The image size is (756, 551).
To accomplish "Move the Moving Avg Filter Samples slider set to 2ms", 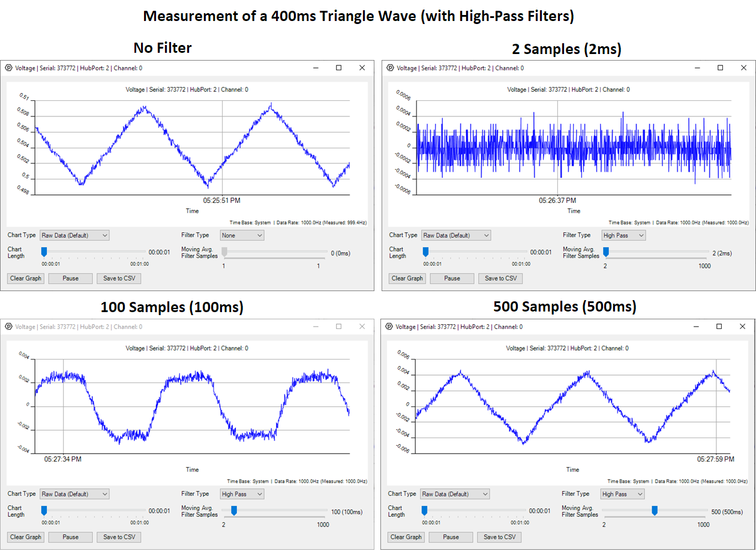I will [x=606, y=253].
